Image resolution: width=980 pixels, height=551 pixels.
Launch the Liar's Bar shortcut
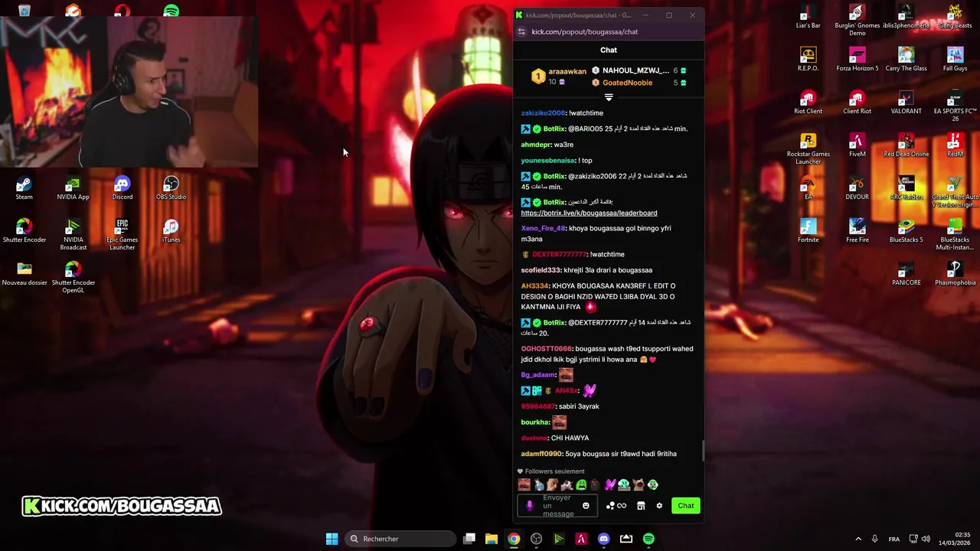(x=808, y=17)
